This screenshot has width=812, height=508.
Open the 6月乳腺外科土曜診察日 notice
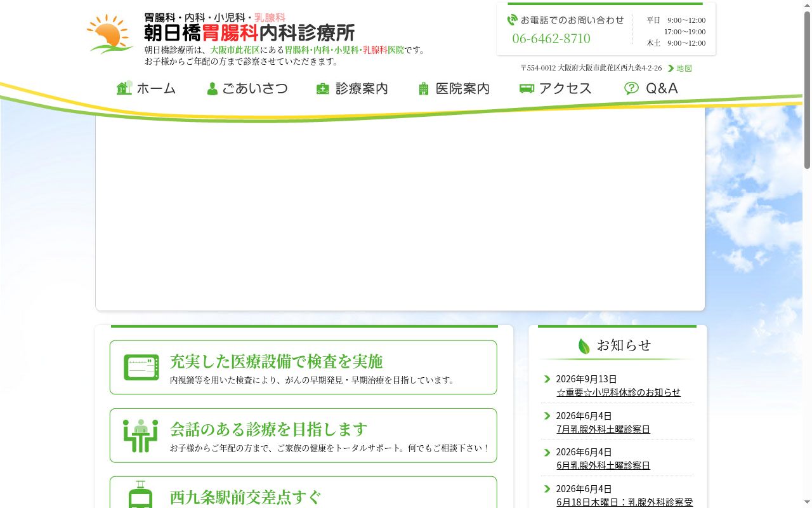603,465
